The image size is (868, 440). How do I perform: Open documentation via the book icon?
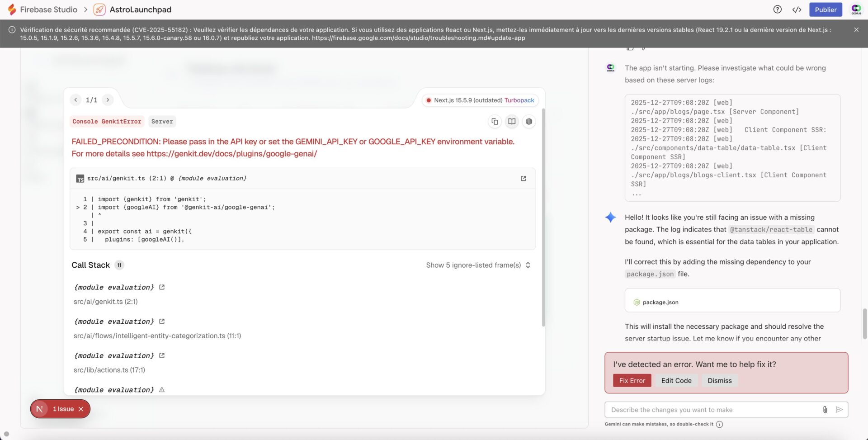[x=511, y=121]
